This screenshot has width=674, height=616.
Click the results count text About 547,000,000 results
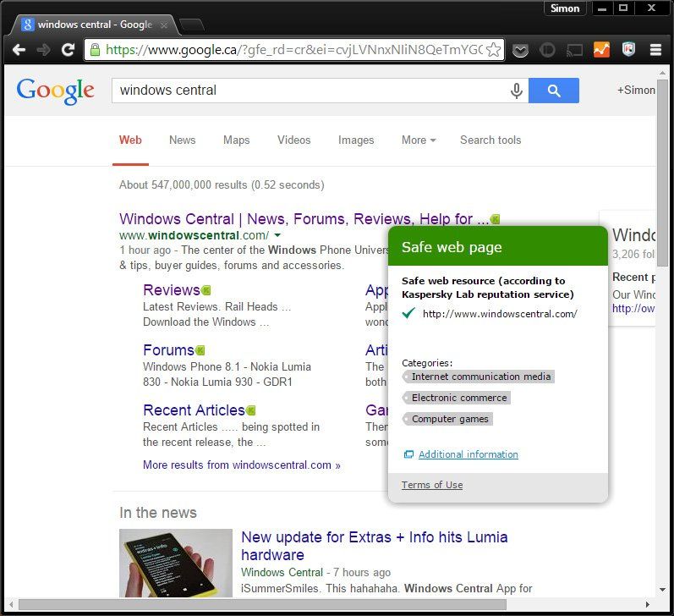pyautogui.click(x=222, y=185)
